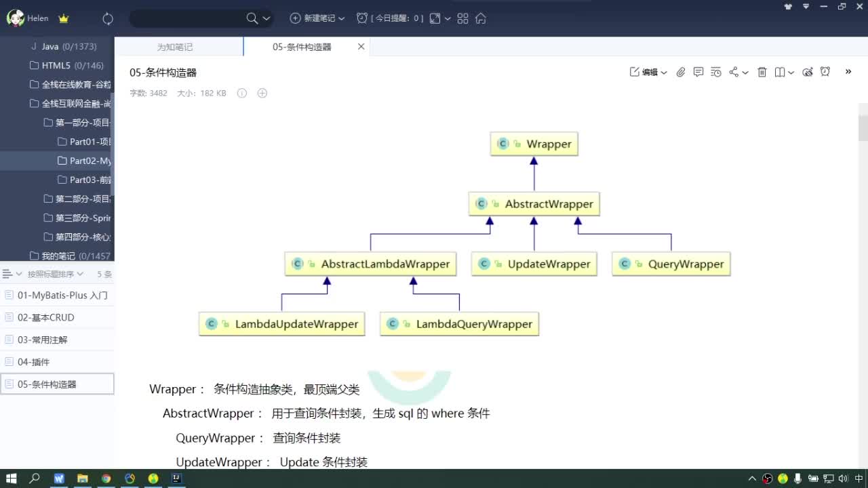Viewport: 868px width, 488px height.
Task: Click the reading mode book icon
Action: point(780,72)
